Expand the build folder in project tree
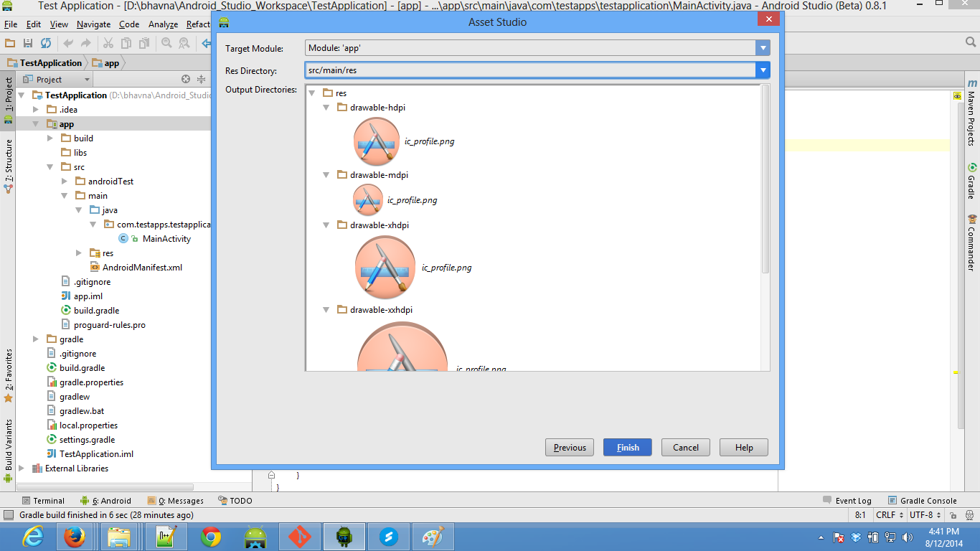This screenshot has width=980, height=551. click(x=50, y=138)
